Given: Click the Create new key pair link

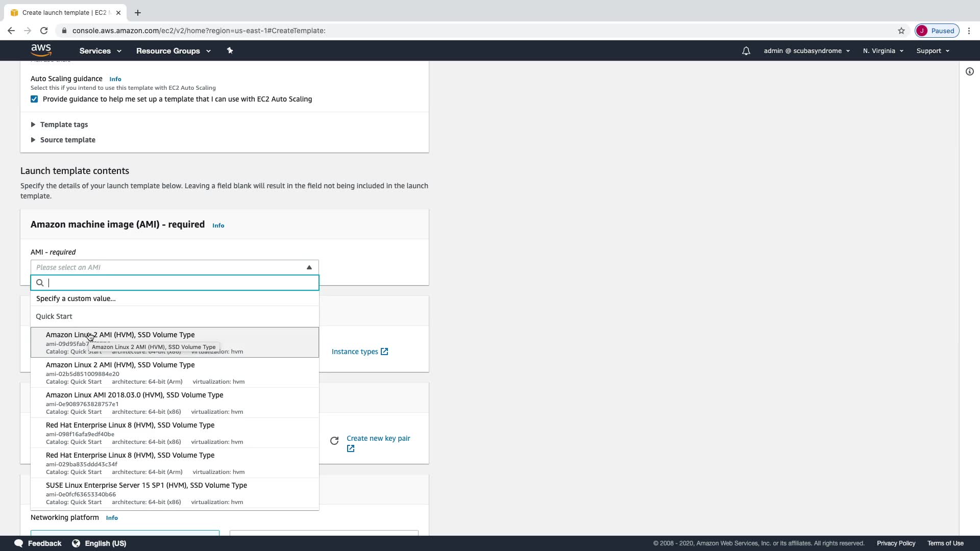Looking at the screenshot, I should tap(378, 438).
